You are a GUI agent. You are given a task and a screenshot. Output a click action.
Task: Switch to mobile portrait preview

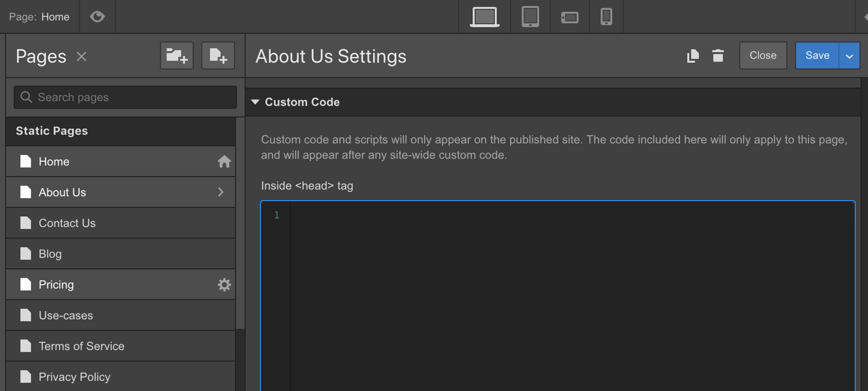(x=606, y=16)
